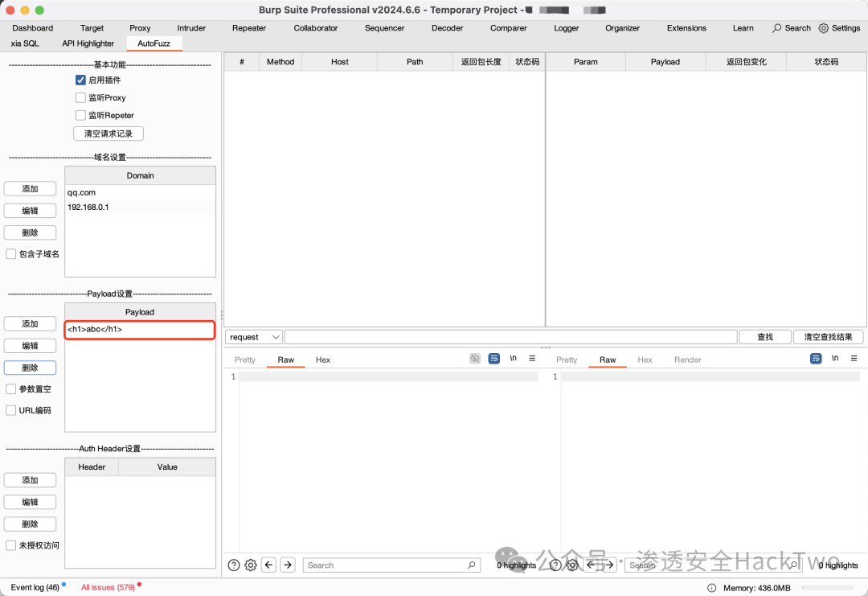Go to previous match in request search
868x596 pixels.
(x=269, y=565)
